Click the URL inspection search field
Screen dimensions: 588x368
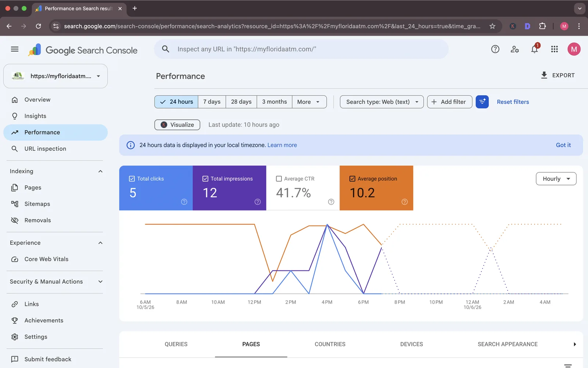301,49
